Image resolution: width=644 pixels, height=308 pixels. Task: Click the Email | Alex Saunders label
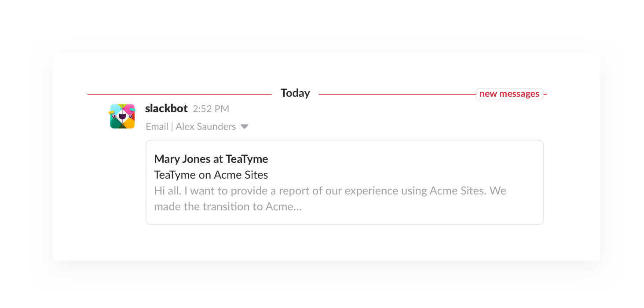click(191, 127)
